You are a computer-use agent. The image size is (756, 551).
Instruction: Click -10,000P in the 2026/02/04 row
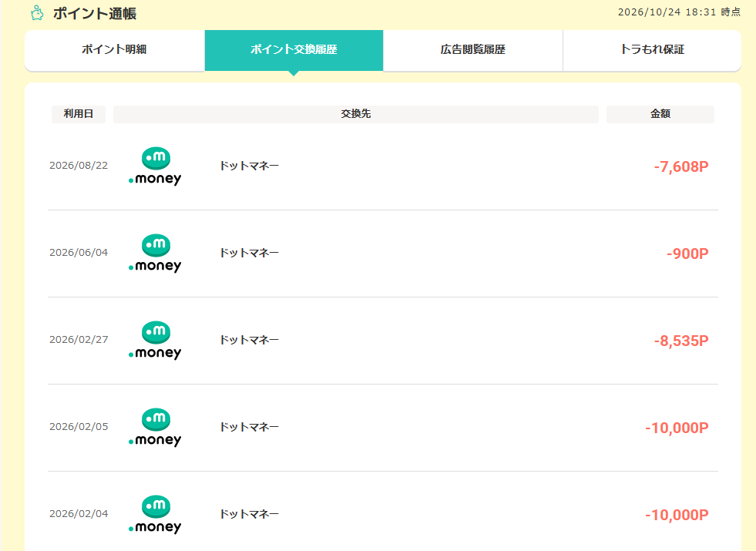point(677,516)
